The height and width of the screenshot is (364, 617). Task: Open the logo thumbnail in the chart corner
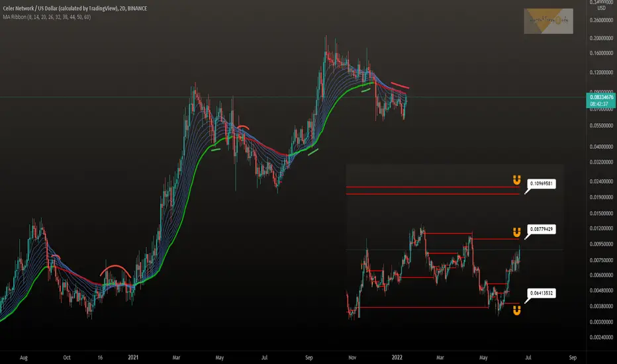tap(548, 21)
